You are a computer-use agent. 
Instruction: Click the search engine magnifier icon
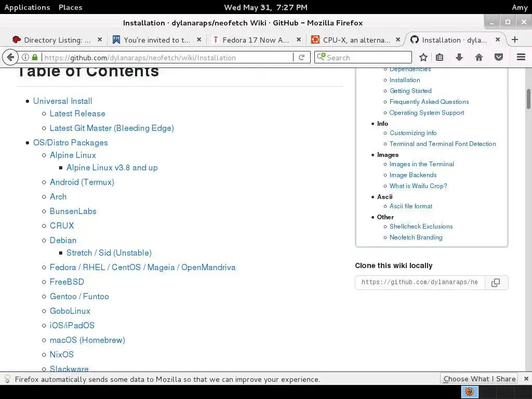coord(321,57)
